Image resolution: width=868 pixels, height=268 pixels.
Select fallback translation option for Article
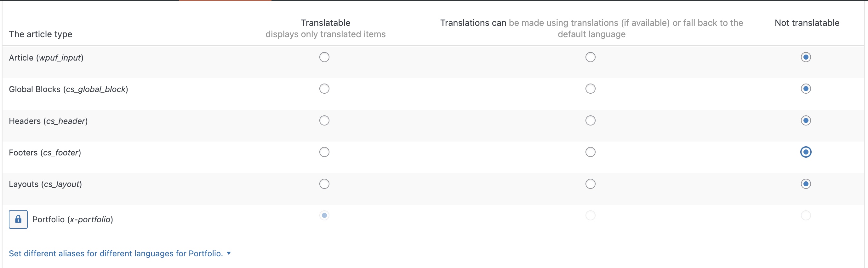[590, 57]
